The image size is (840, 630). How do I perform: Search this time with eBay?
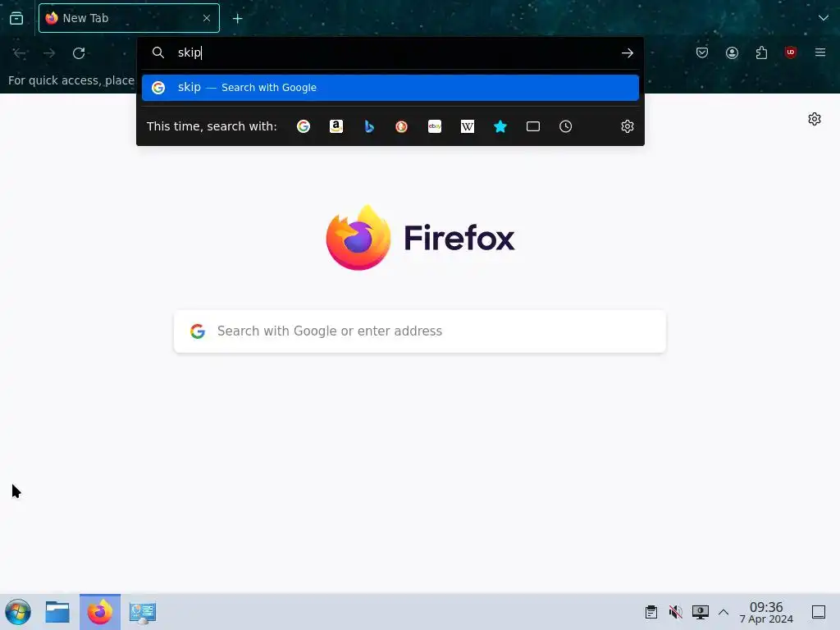[435, 126]
